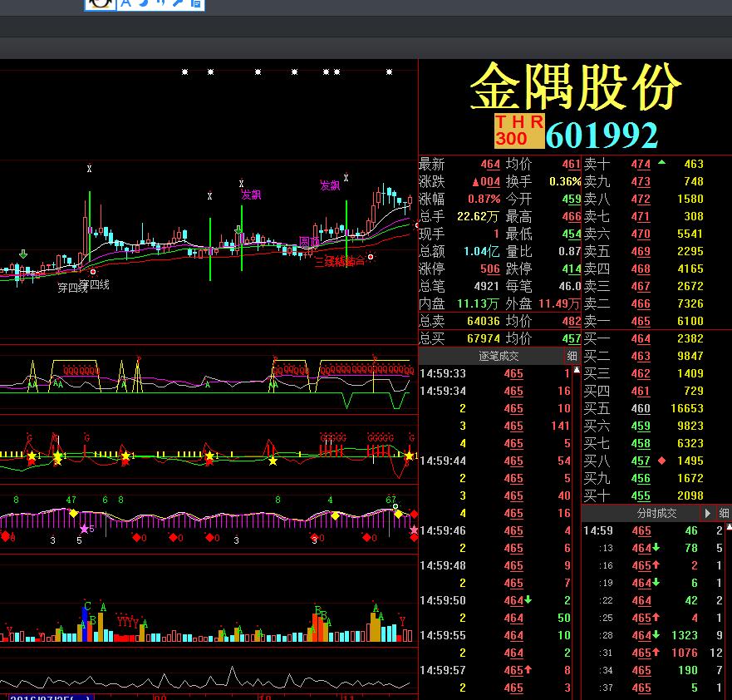Click the 14:59:44 trade with volume 54

(x=495, y=461)
